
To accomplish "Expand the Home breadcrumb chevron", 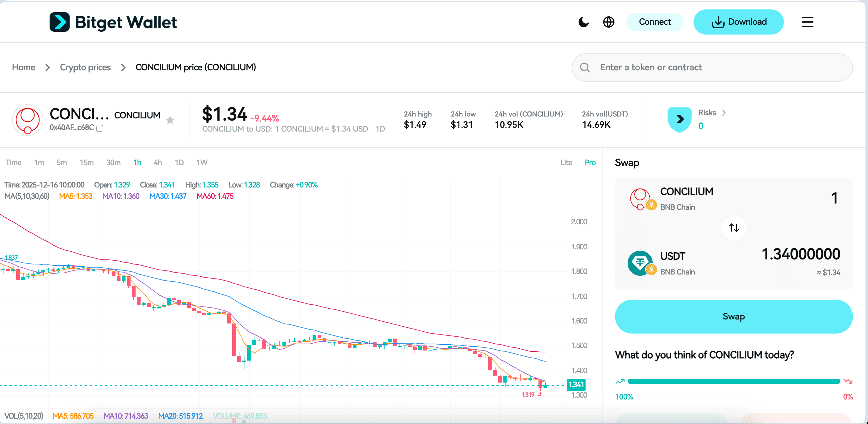I will [x=48, y=68].
